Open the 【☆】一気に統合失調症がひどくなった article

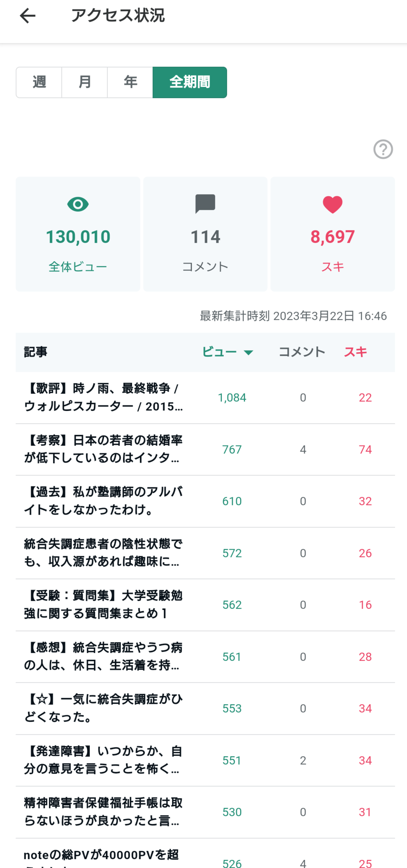click(x=103, y=708)
